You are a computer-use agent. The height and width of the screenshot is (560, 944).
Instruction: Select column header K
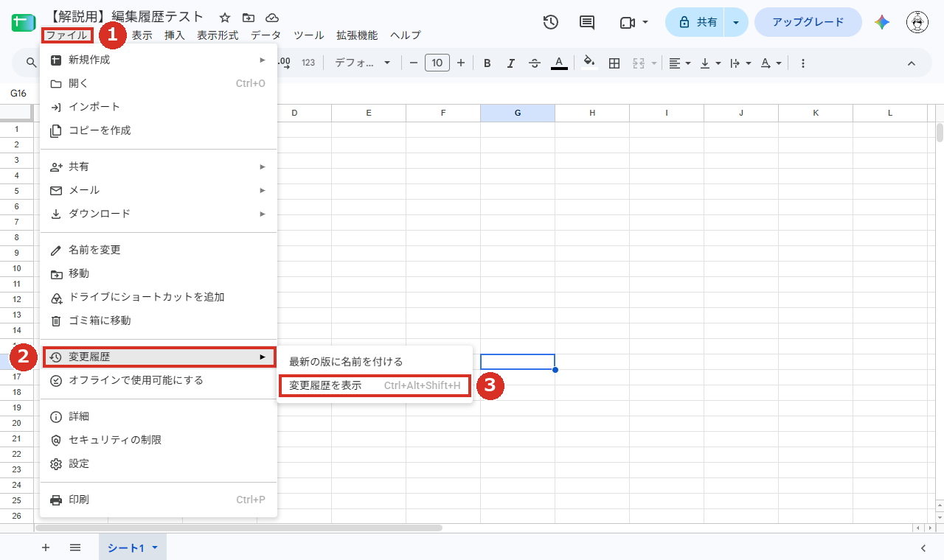[x=816, y=113]
